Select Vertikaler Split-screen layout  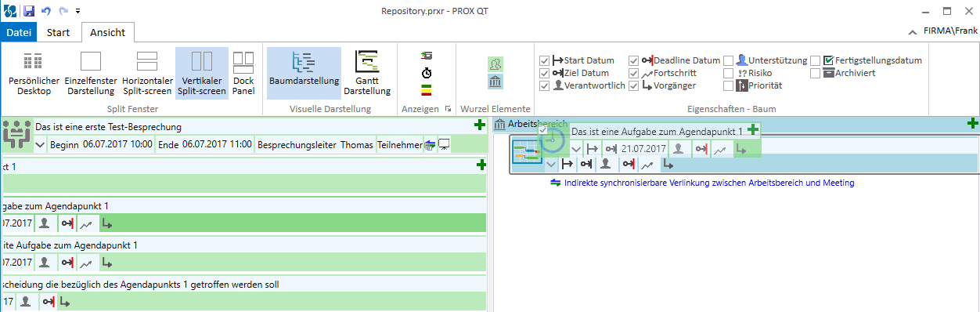tap(201, 74)
